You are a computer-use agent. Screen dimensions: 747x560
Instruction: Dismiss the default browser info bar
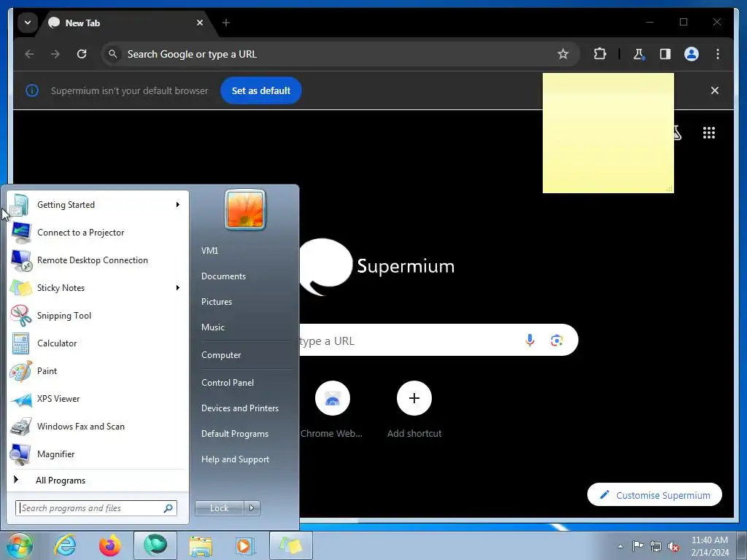coord(715,90)
